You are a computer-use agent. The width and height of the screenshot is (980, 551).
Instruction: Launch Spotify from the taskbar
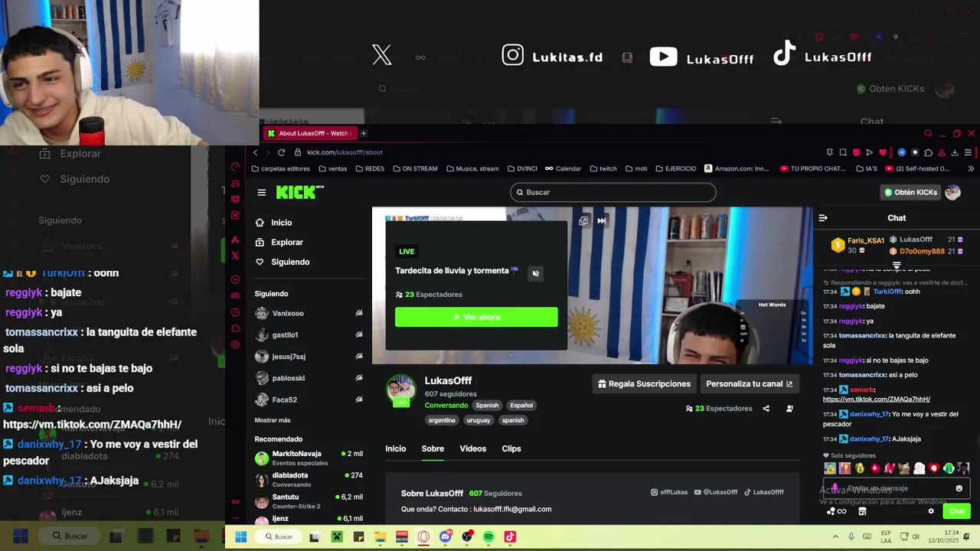pyautogui.click(x=488, y=537)
